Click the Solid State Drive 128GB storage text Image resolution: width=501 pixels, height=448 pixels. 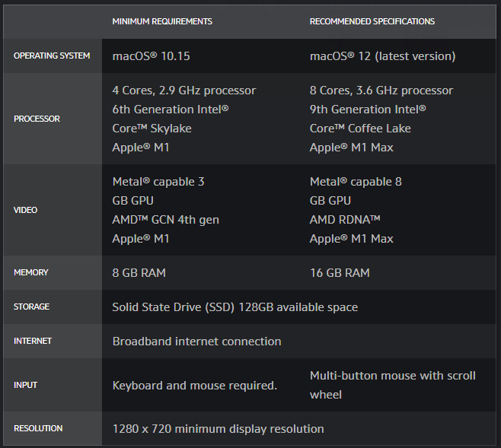pyautogui.click(x=235, y=307)
